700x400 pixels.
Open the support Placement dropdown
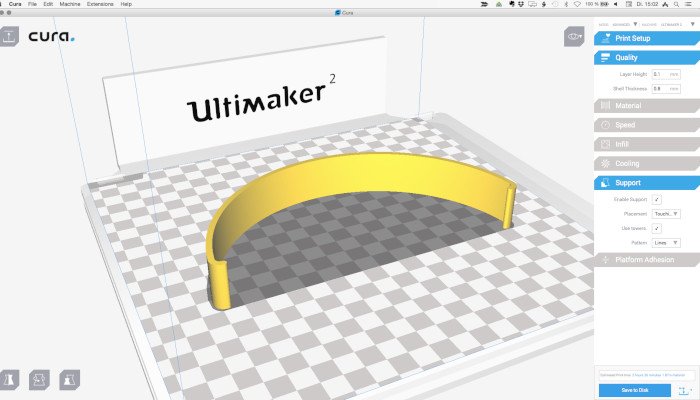click(x=666, y=214)
